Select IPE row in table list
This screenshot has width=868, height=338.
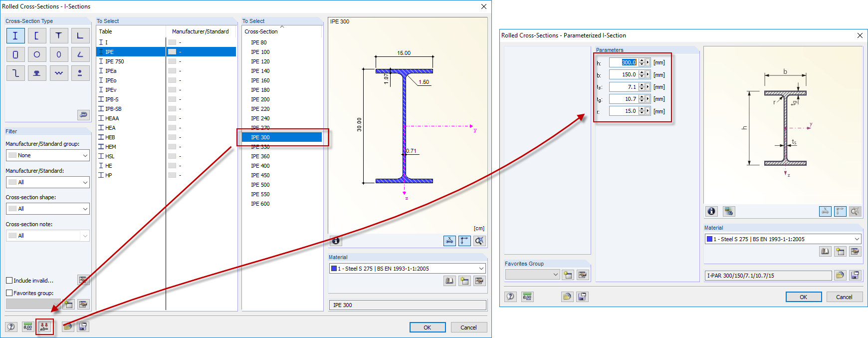pos(166,52)
